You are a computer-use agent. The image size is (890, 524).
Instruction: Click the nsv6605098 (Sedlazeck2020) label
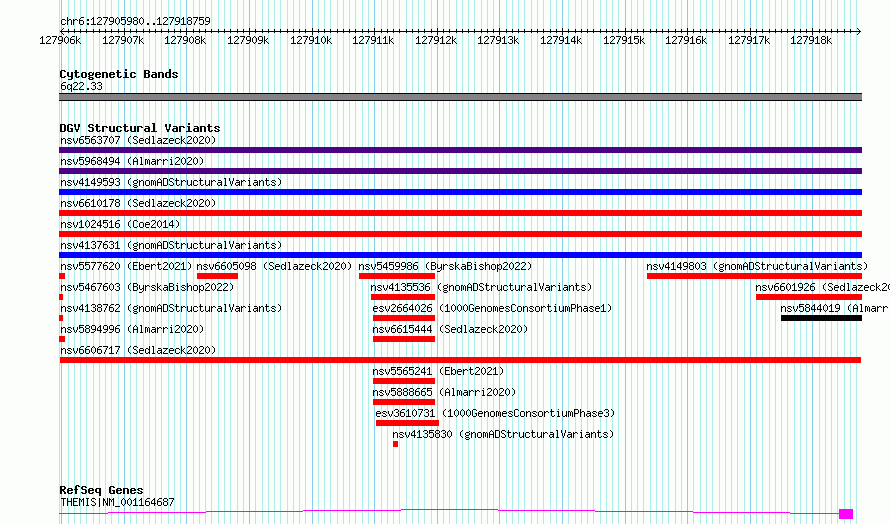[274, 266]
